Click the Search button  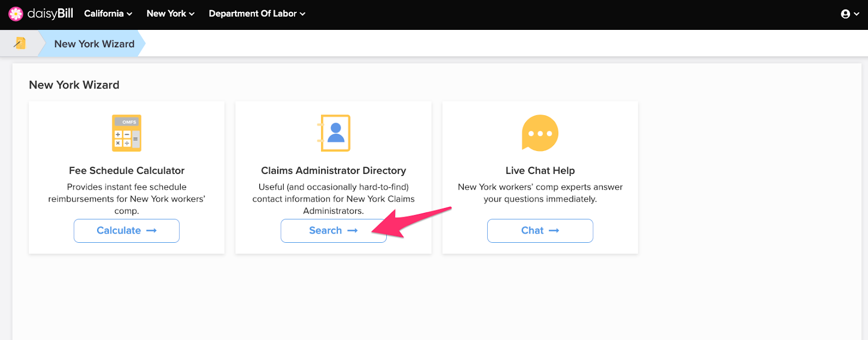(x=333, y=231)
